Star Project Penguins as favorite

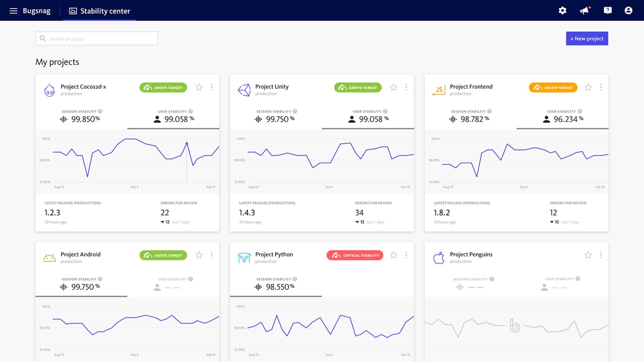(588, 255)
